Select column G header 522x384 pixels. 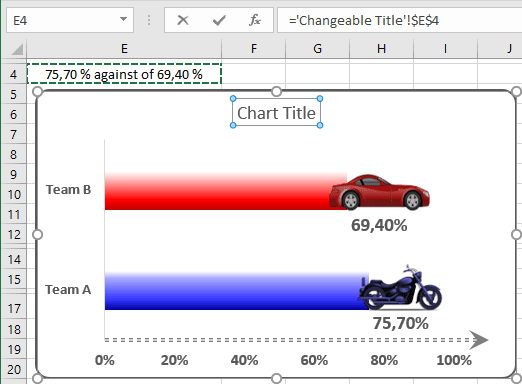click(x=317, y=49)
